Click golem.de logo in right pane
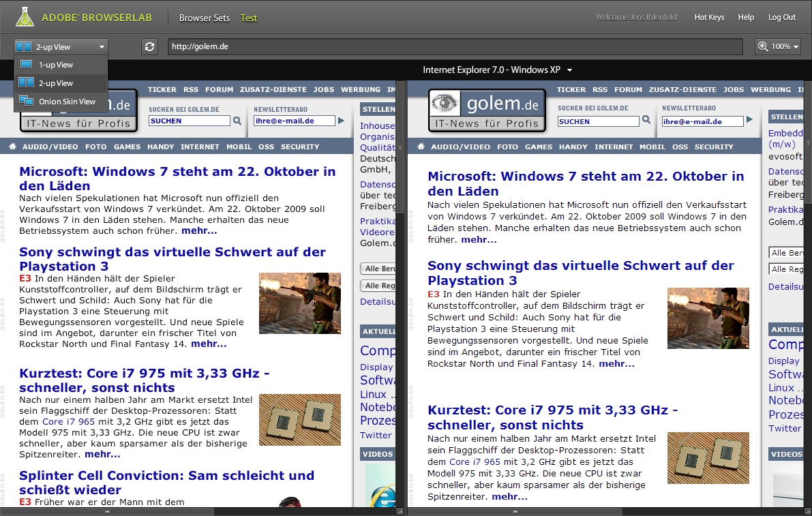 [487, 110]
